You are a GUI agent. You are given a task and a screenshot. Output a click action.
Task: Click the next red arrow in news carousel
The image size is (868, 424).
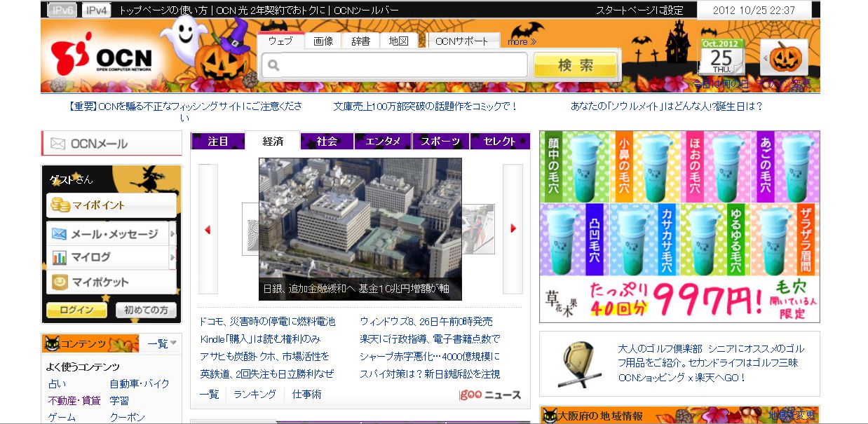513,229
